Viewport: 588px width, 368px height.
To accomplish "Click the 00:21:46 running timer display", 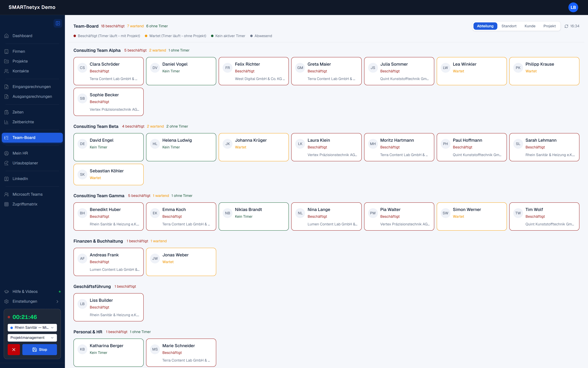I will pos(25,317).
